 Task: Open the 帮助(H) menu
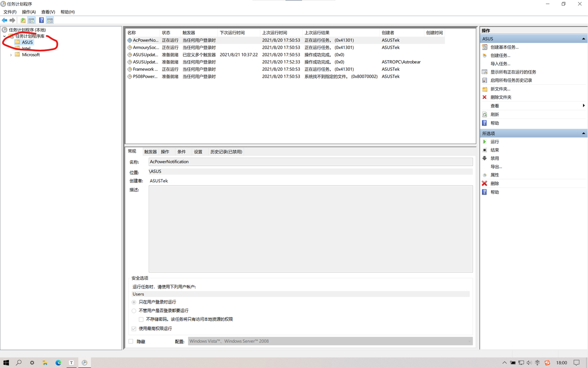(68, 12)
